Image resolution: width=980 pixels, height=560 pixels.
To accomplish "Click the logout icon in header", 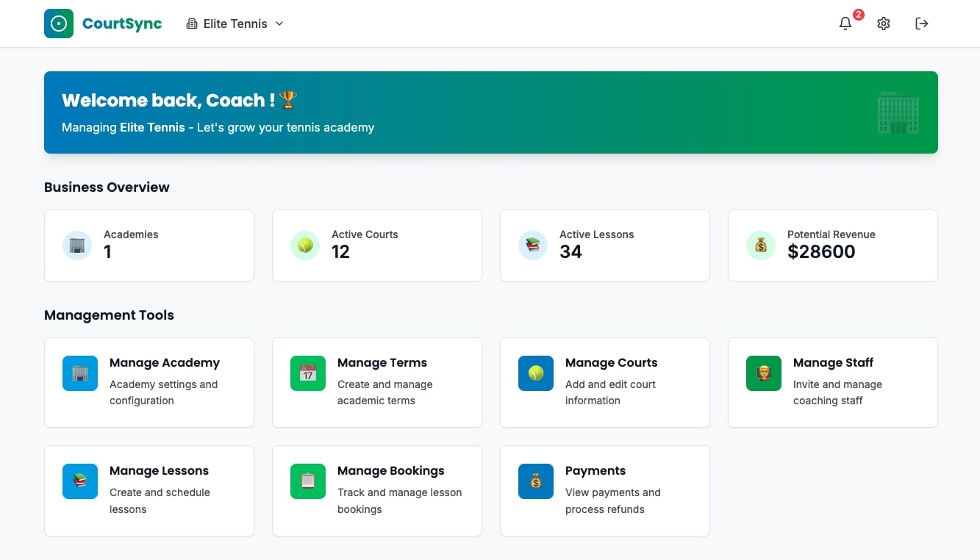I will coord(922,24).
